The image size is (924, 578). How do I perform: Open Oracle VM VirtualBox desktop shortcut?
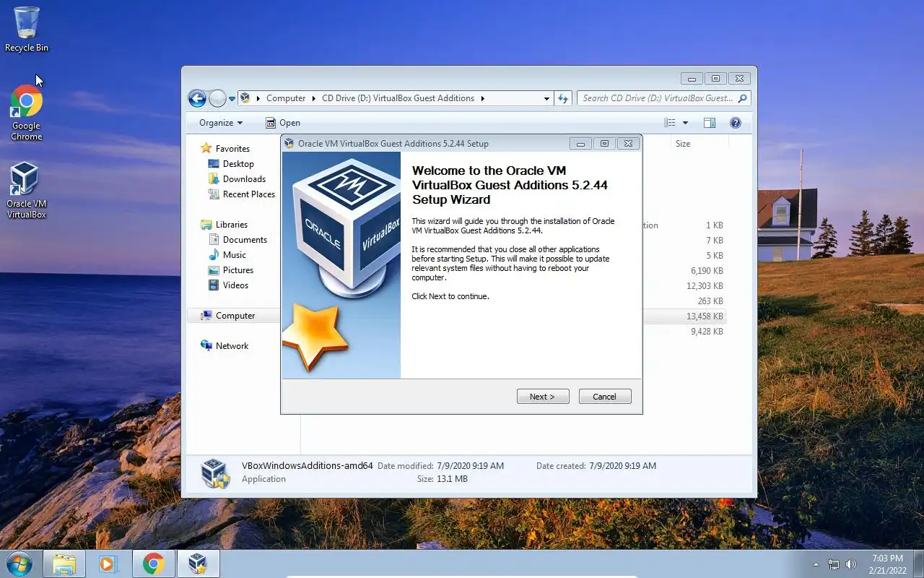point(27,191)
